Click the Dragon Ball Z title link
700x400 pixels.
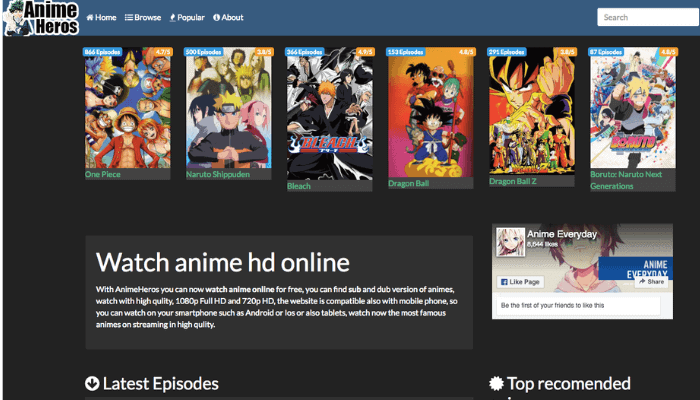(512, 181)
